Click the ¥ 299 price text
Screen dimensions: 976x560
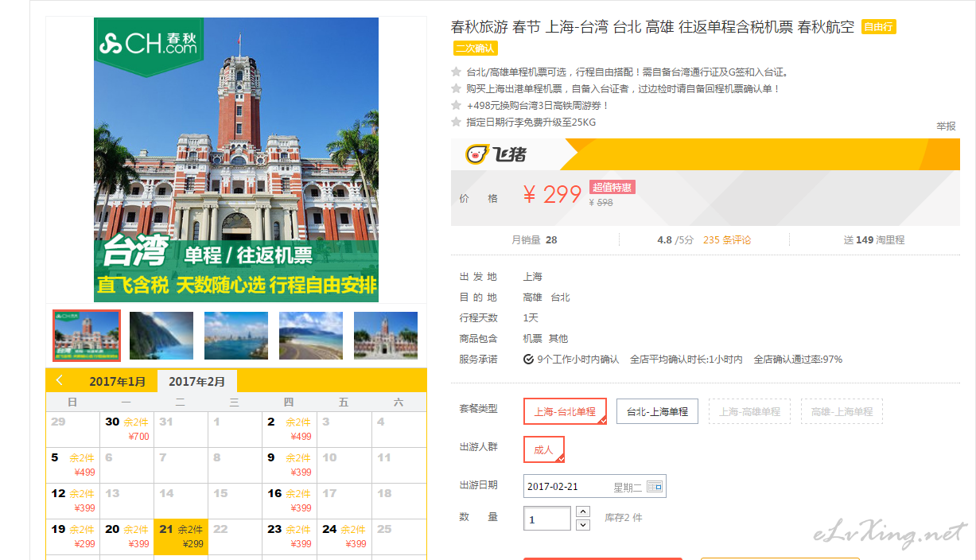click(x=552, y=194)
